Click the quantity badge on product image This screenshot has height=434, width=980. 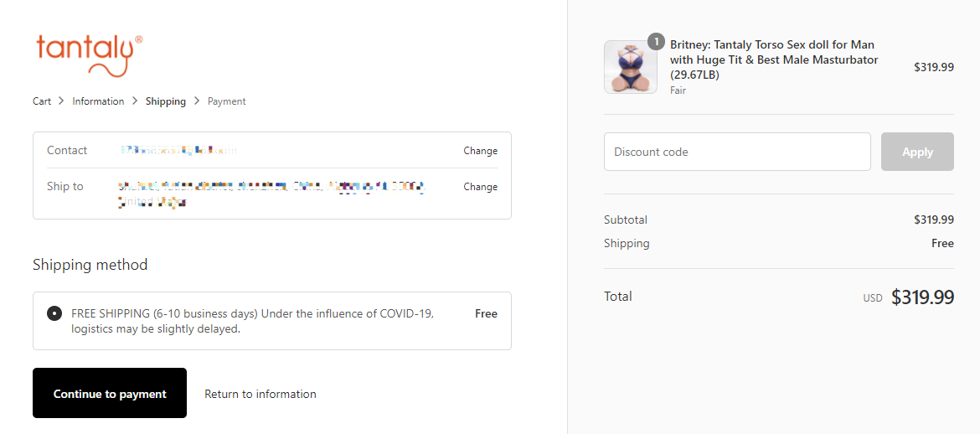click(656, 41)
